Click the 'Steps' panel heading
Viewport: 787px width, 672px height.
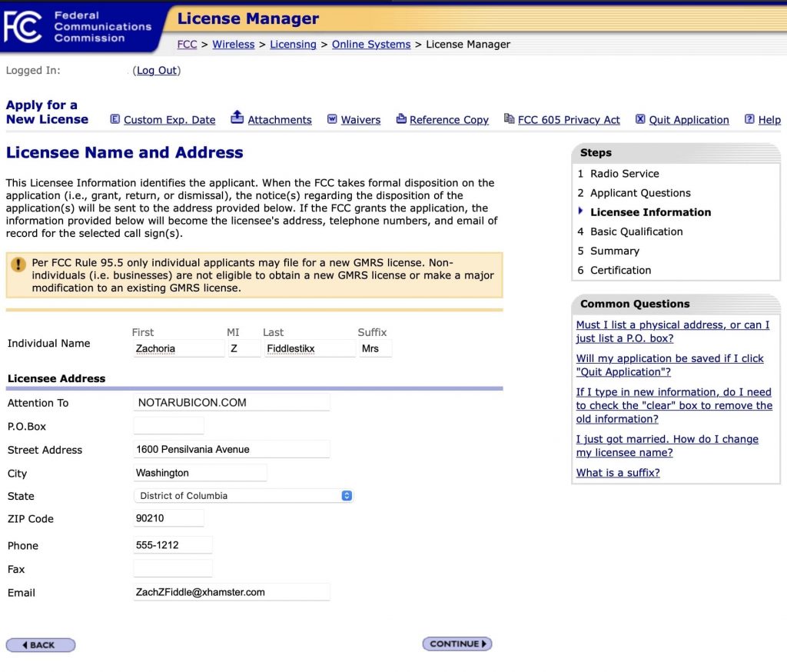click(596, 153)
